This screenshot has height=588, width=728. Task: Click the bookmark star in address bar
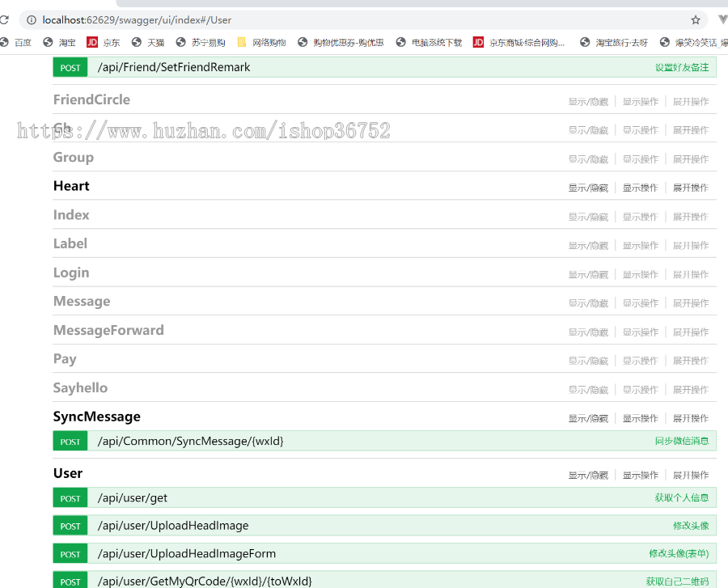[x=696, y=20]
